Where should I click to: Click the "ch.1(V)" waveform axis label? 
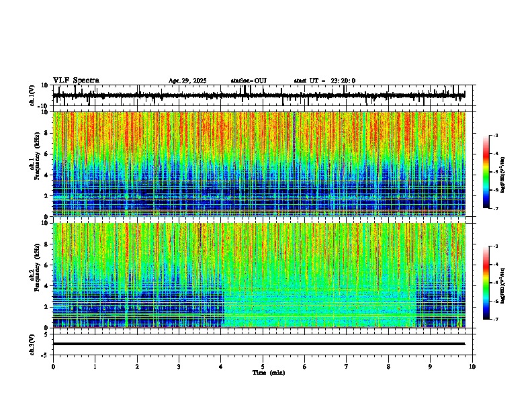coord(32,95)
